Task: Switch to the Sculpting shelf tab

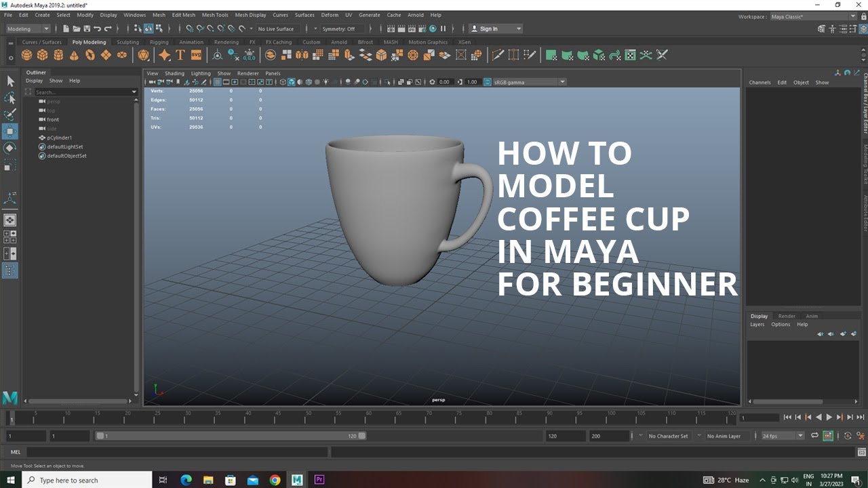Action: point(127,42)
